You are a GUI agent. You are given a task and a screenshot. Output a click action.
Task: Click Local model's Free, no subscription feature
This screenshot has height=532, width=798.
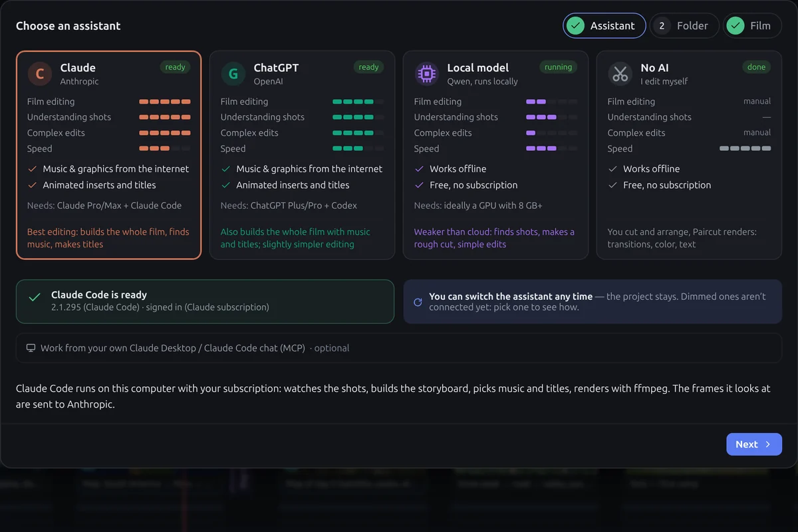coord(466,185)
